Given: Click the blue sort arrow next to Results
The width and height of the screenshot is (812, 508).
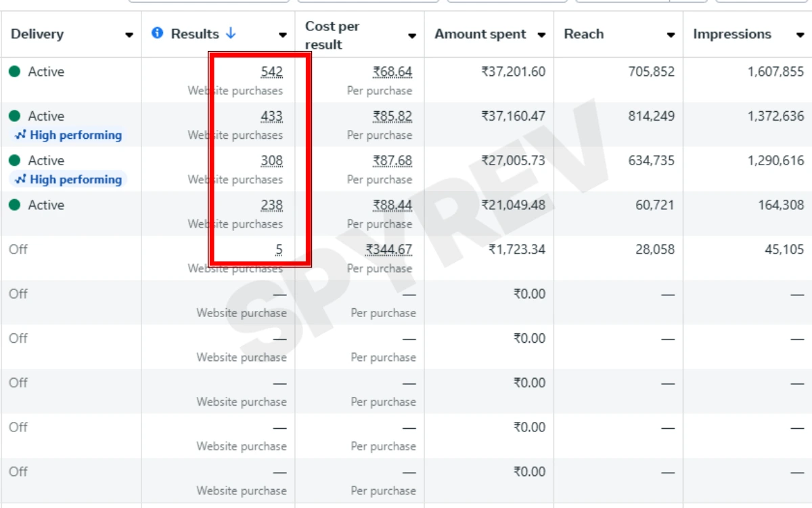Looking at the screenshot, I should 230,33.
